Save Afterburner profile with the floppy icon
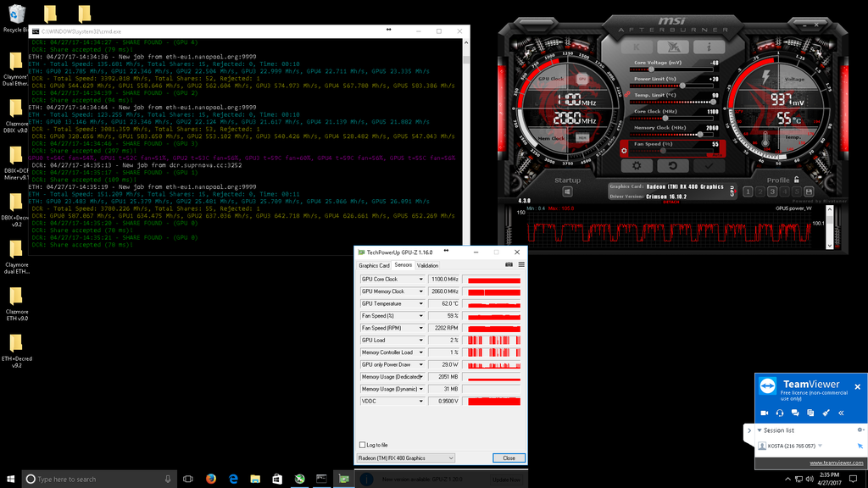The image size is (868, 488). [809, 191]
